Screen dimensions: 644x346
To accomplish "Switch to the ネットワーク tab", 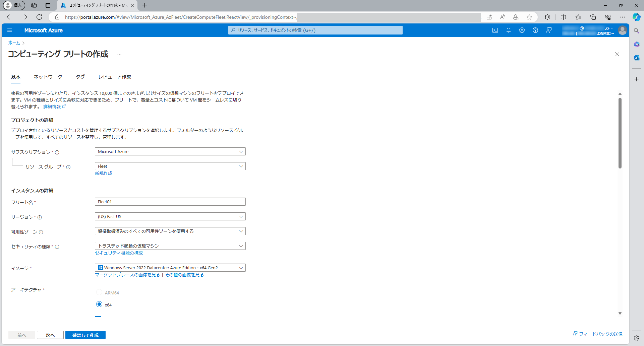I will coord(48,77).
